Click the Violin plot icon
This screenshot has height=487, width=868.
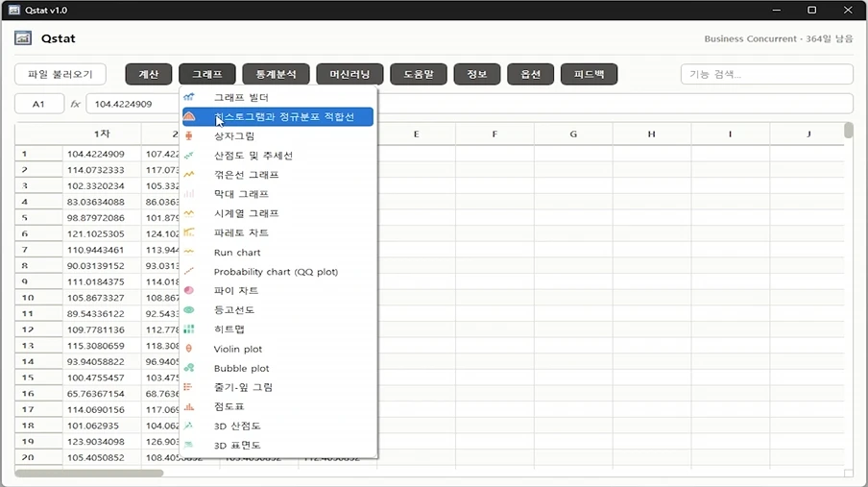click(189, 349)
